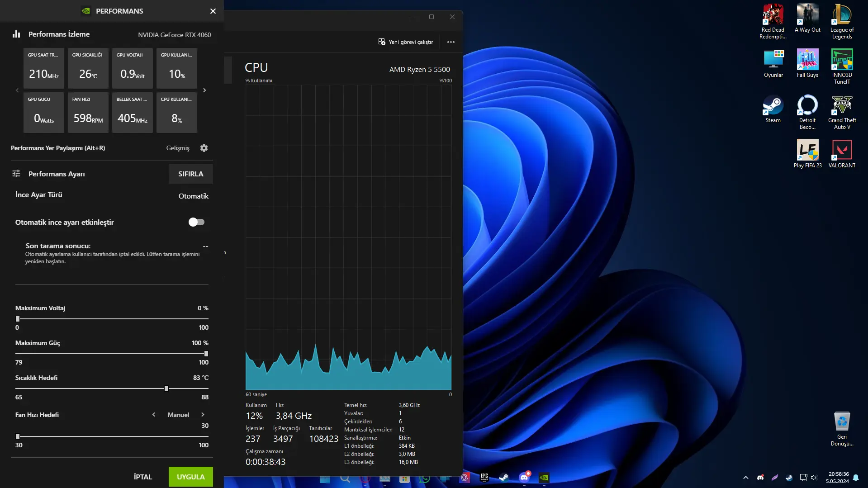Select the Fall Guys desktop shortcut
The width and height of the screenshot is (868, 488).
click(x=807, y=63)
